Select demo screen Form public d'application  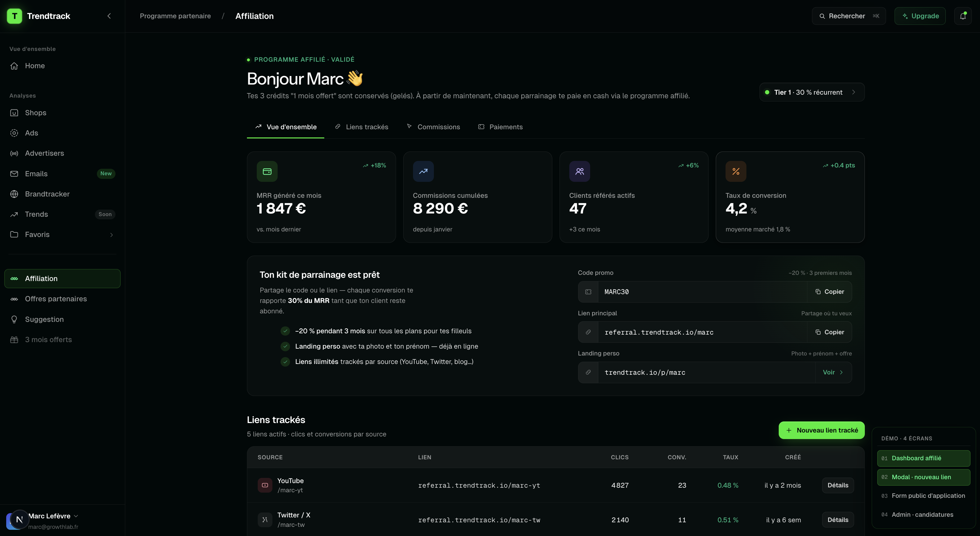point(923,496)
